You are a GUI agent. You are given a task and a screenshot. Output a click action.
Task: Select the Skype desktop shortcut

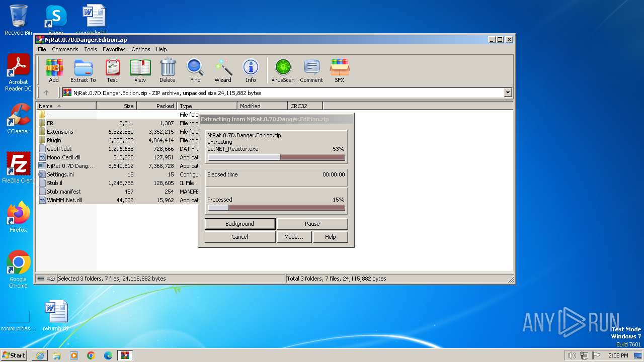(x=55, y=19)
